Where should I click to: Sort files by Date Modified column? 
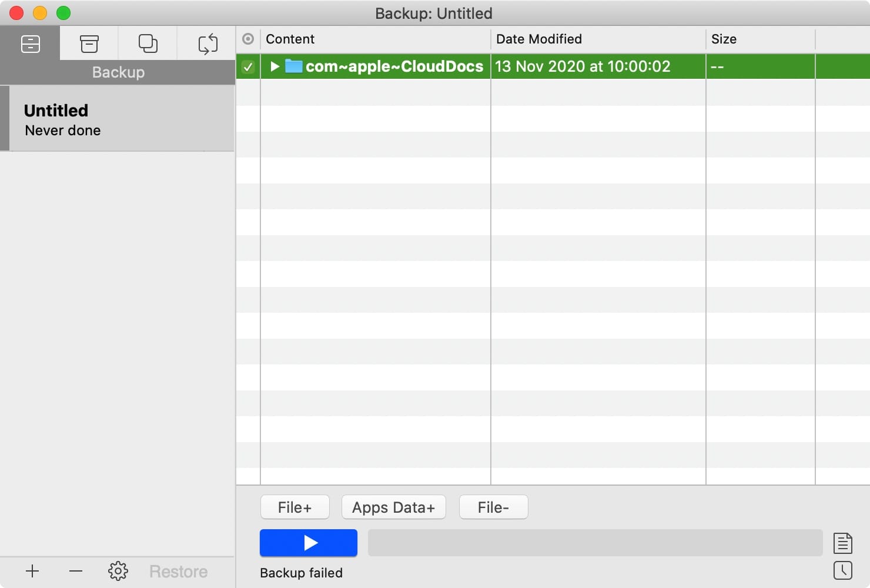pos(538,39)
